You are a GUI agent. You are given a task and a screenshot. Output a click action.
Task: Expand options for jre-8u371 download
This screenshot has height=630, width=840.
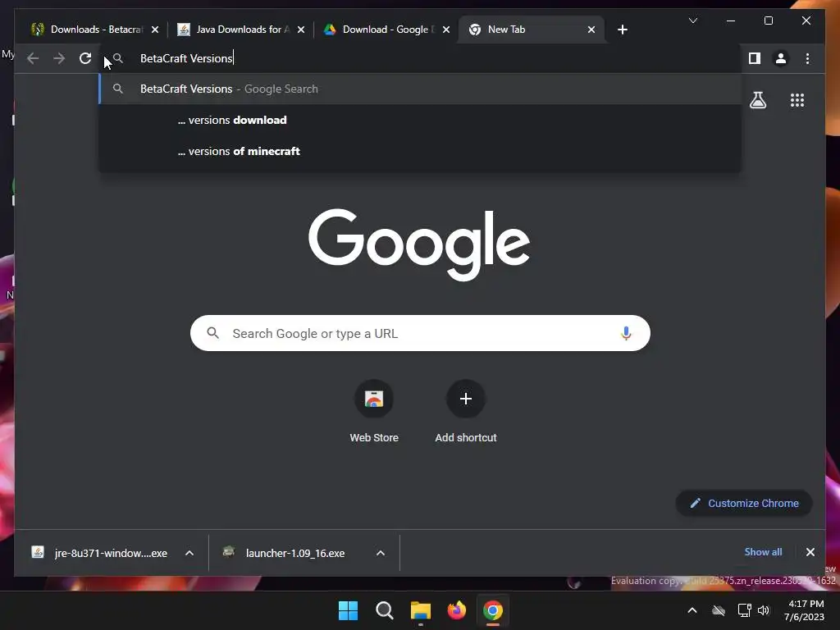189,553
